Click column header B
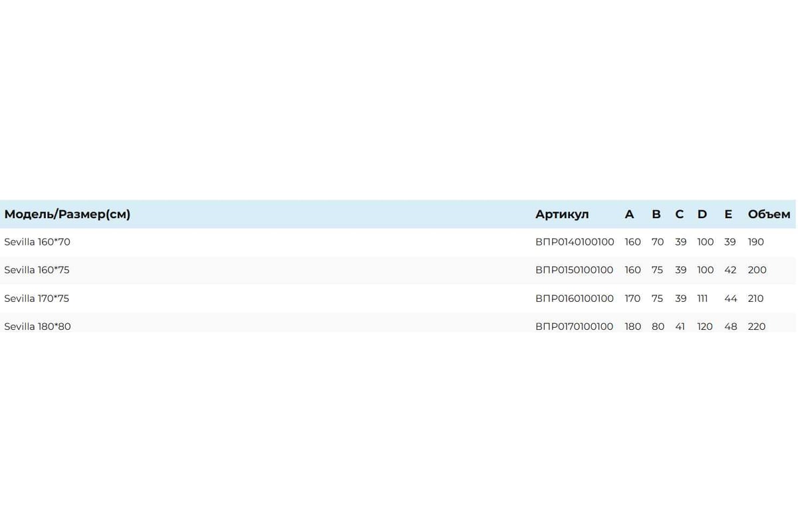Viewport: 798px width, 532px height. [x=656, y=214]
